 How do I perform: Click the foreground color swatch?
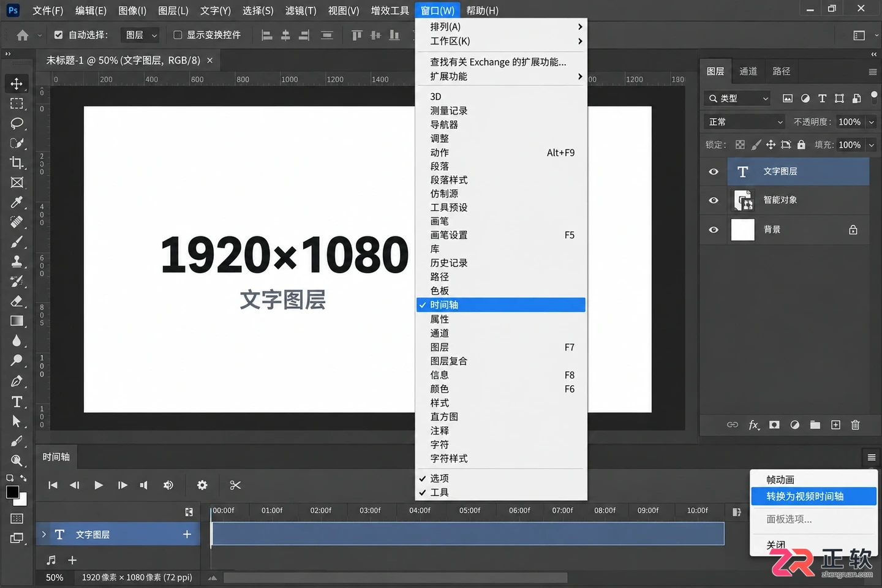click(12, 492)
